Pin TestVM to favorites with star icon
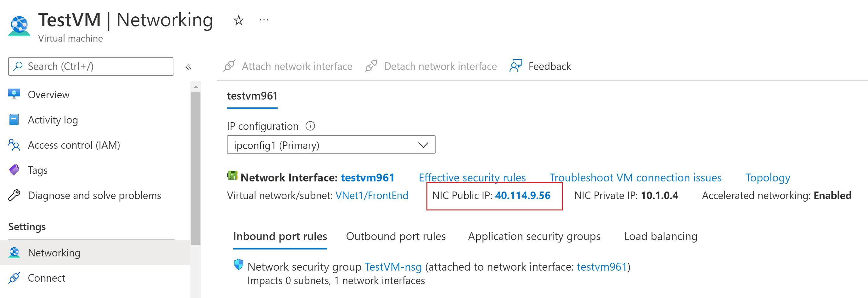Screen dimensions: 868x298 (239, 20)
